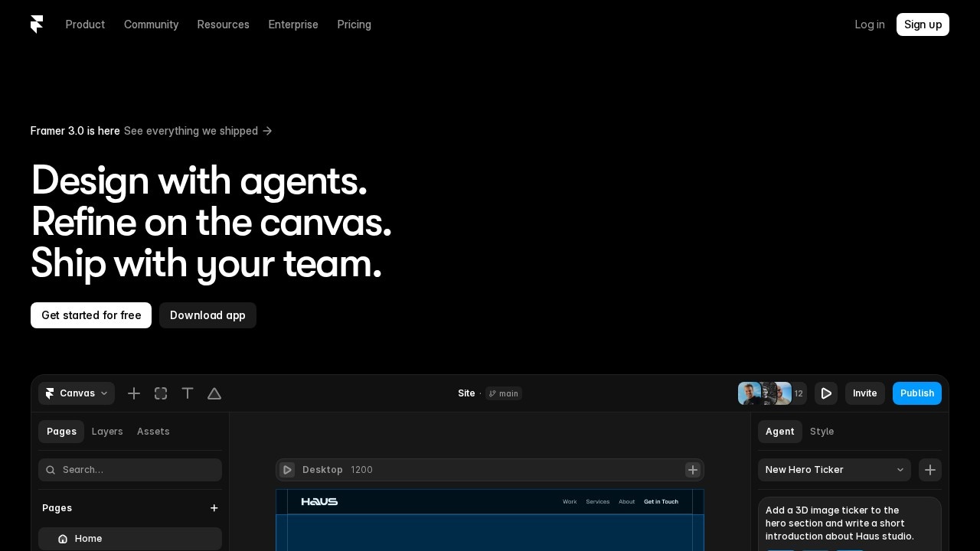This screenshot has height=551, width=980.
Task: Switch to the Pages tab
Action: click(61, 432)
